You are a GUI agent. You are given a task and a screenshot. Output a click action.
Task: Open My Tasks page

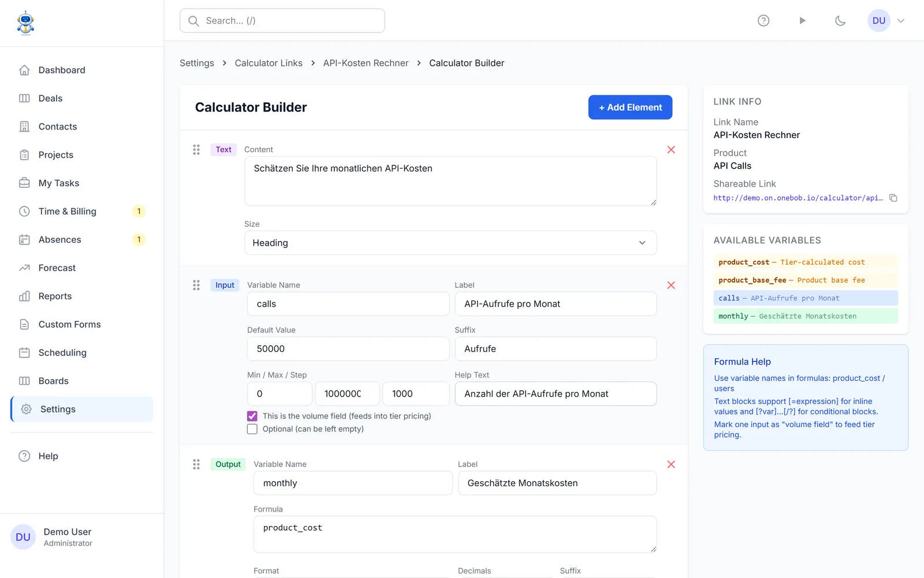(82, 183)
